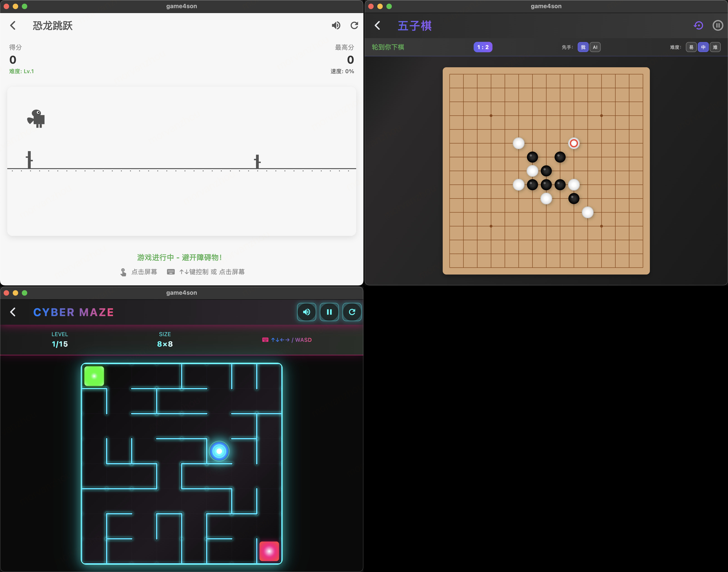Pause the 五子棋 game
The image size is (728, 572).
[x=718, y=25]
